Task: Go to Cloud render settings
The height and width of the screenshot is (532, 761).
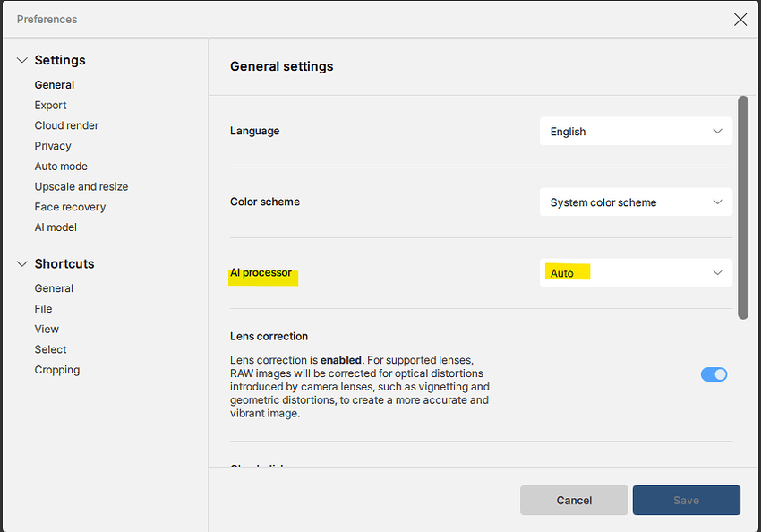Action: coord(66,125)
